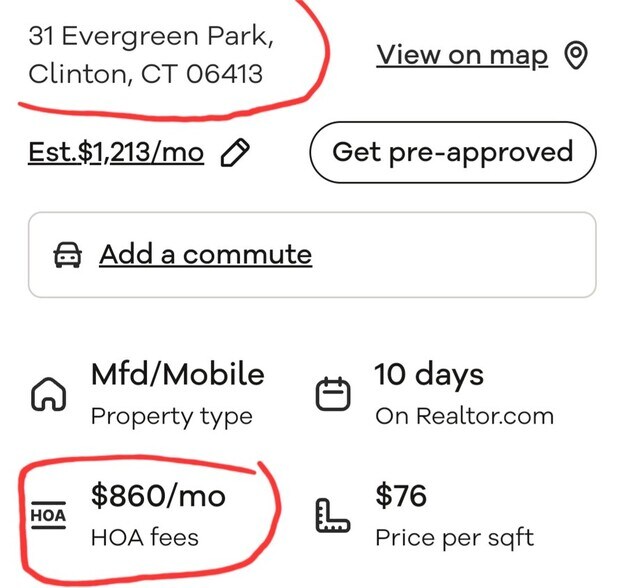Click the 31 Evergreen Park address text
This screenshot has height=588, width=621.
coord(151,37)
